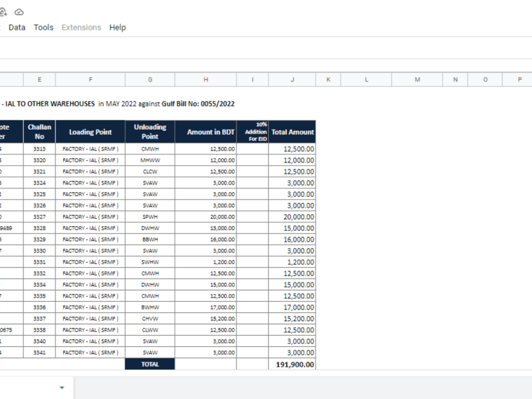Screen dimensions: 532x399
Task: Click 16,000.00 in Amount in BDT column
Action: [205, 239]
